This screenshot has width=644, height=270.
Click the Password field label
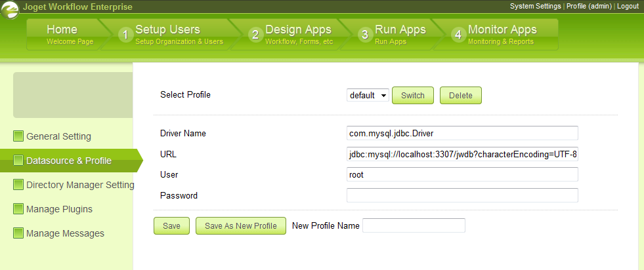tap(179, 195)
